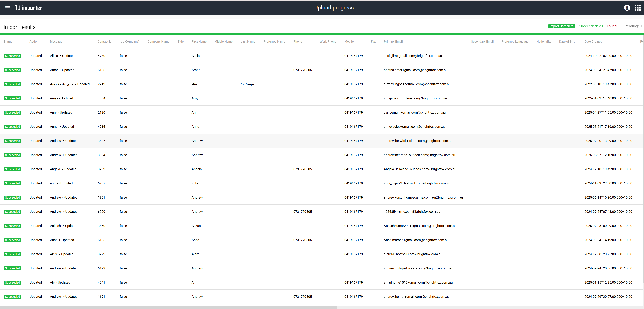Click the First Name column header
644x309 pixels.
(199, 41)
